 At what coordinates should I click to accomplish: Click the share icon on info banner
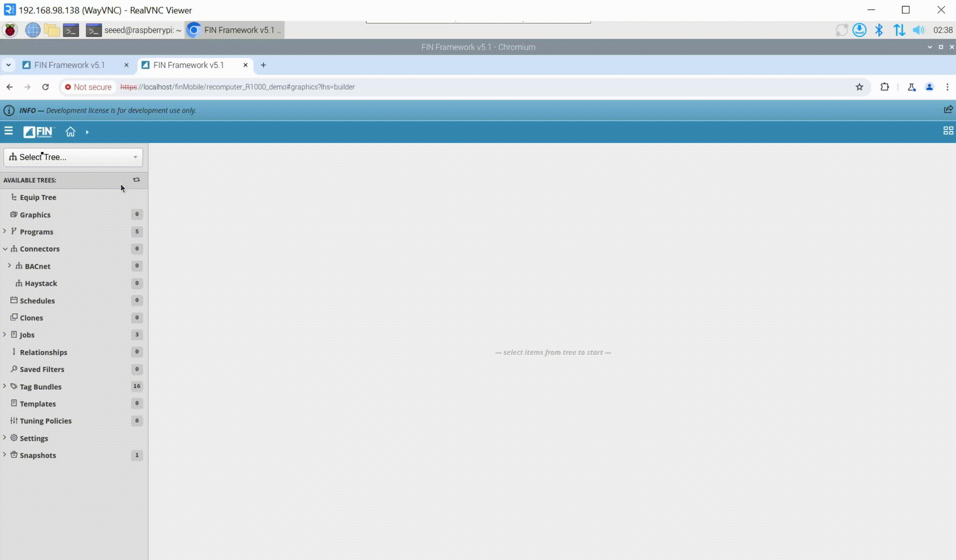point(948,110)
